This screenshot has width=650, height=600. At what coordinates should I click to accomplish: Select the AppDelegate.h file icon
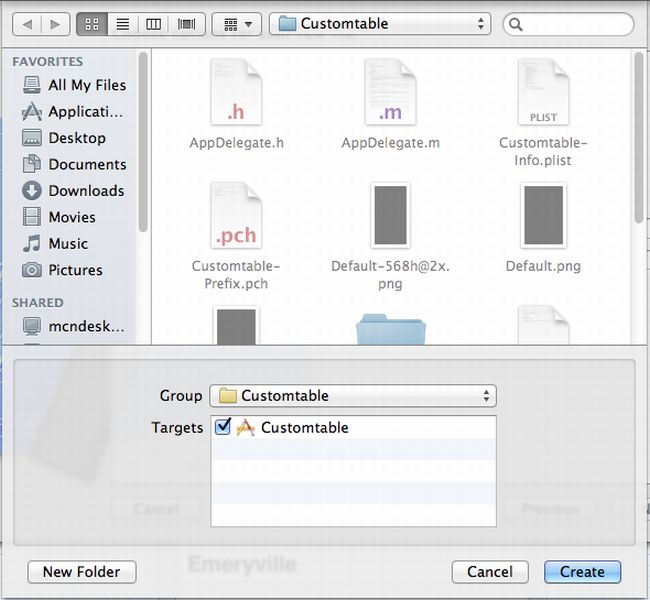click(236, 92)
